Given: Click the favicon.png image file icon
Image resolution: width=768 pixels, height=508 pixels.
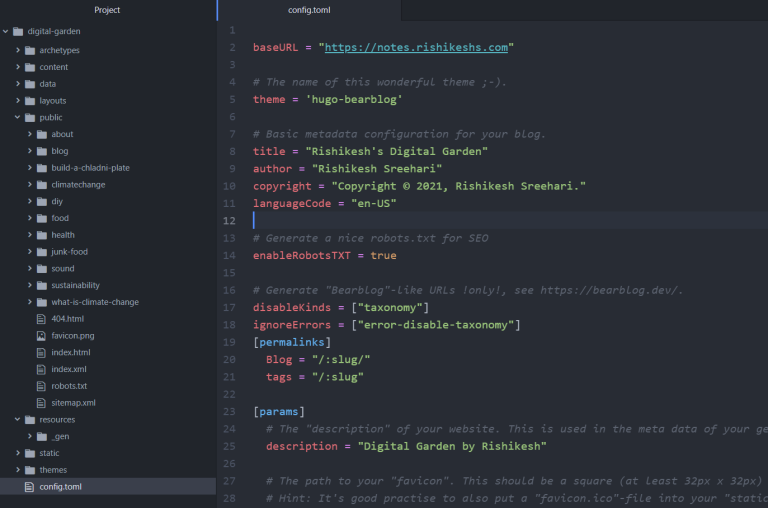Looking at the screenshot, I should click(x=42, y=336).
